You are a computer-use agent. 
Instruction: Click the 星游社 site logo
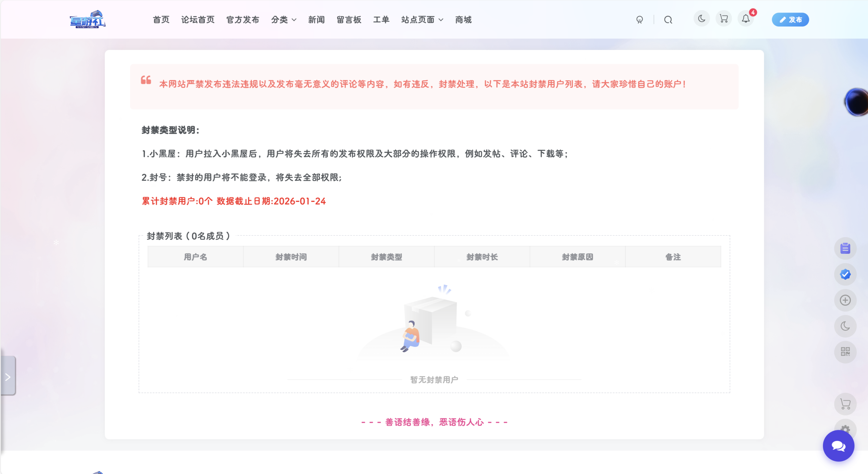click(x=87, y=19)
